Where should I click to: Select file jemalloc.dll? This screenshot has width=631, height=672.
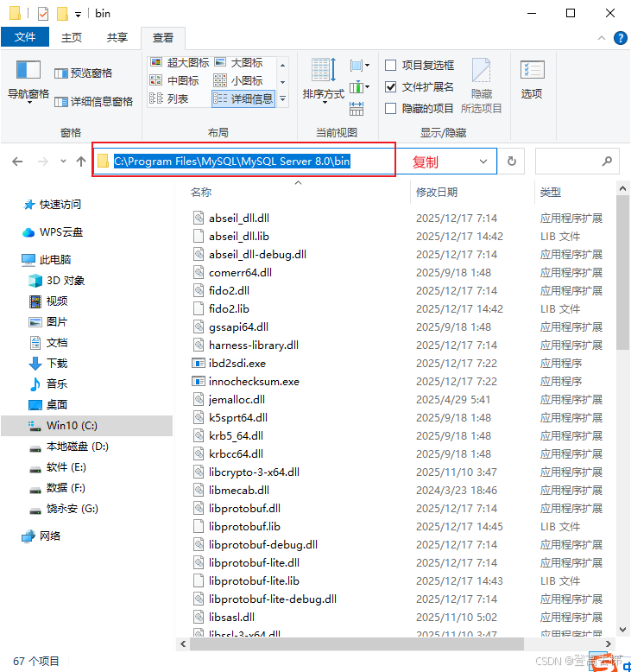[x=237, y=400]
